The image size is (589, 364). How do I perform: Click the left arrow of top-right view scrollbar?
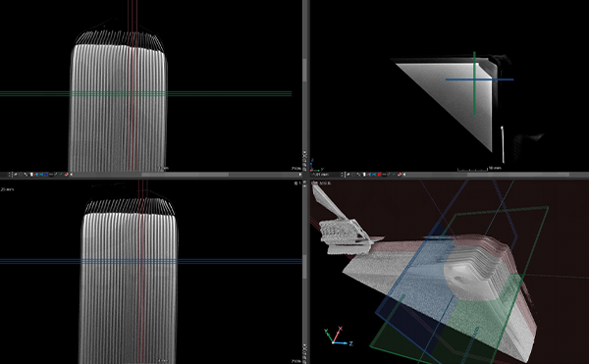(404, 175)
